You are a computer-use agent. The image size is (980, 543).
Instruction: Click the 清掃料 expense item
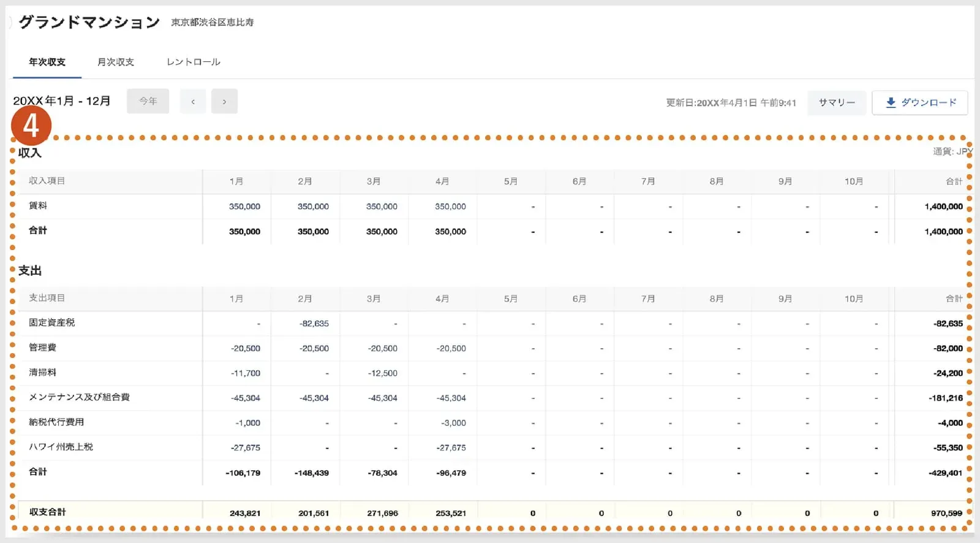42,372
